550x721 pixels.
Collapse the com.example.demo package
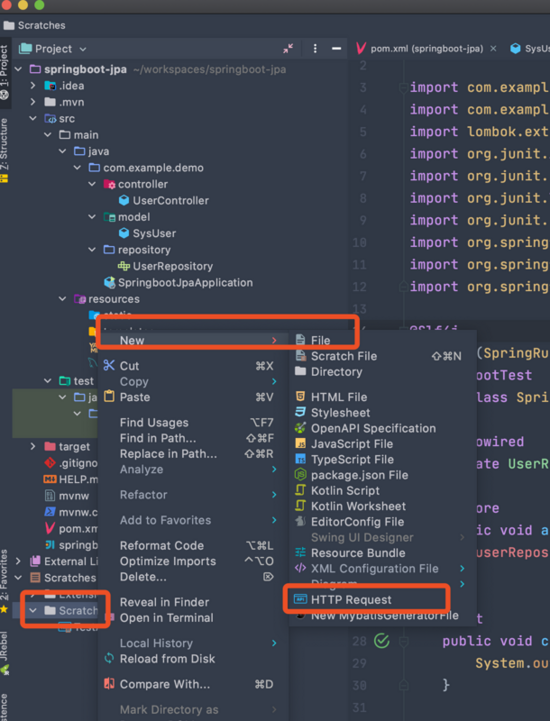[77, 168]
